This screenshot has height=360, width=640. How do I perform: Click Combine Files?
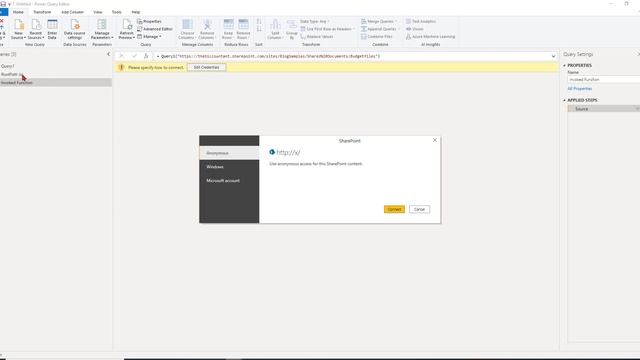(377, 37)
